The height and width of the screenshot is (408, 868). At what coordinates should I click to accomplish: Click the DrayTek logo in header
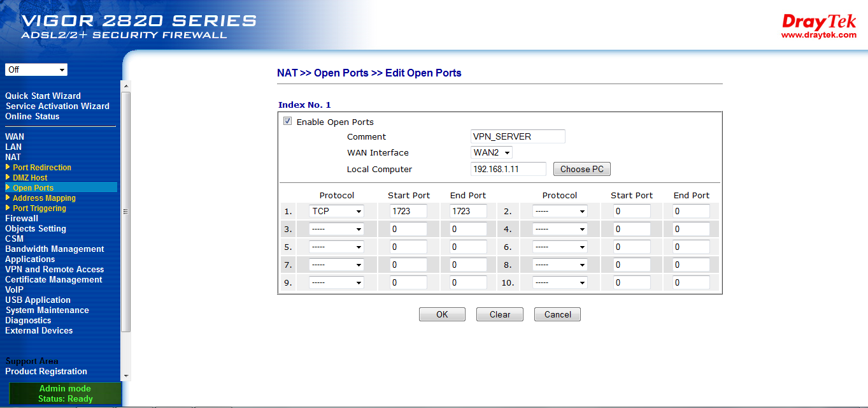[819, 21]
